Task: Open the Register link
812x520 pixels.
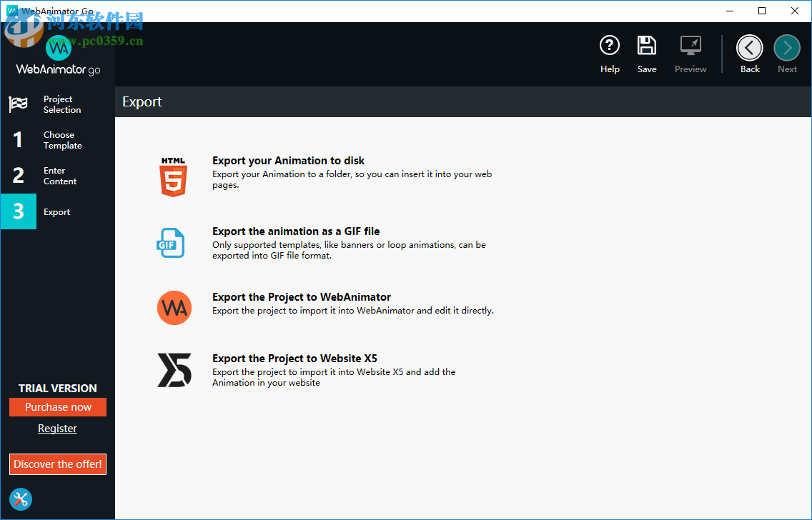Action: (57, 429)
